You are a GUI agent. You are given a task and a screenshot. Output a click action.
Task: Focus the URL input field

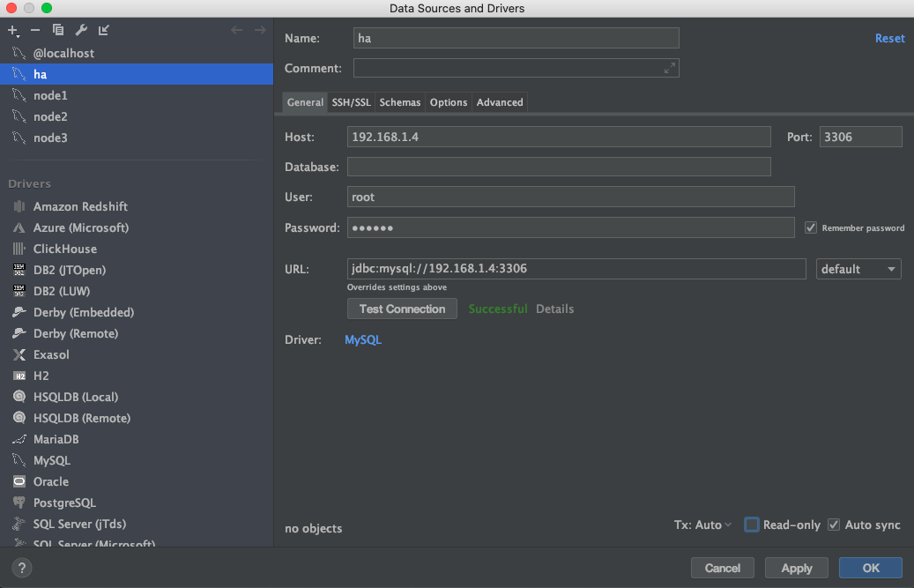[x=576, y=269]
